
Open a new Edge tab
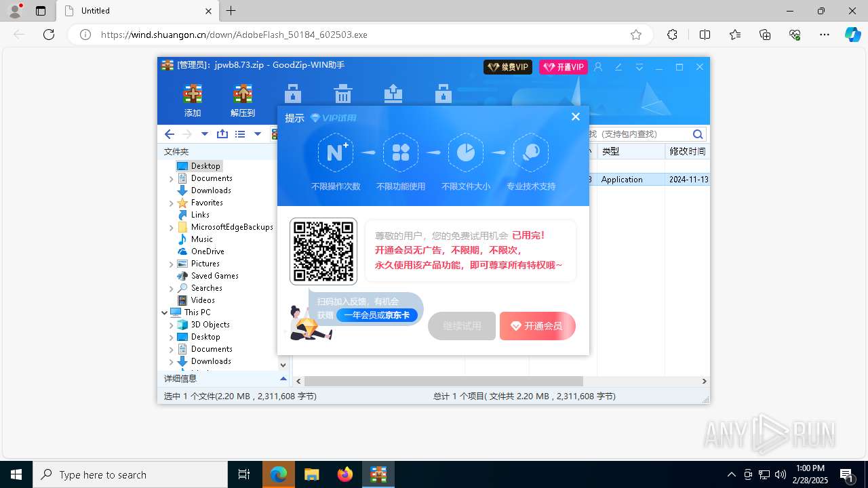pyautogui.click(x=231, y=11)
